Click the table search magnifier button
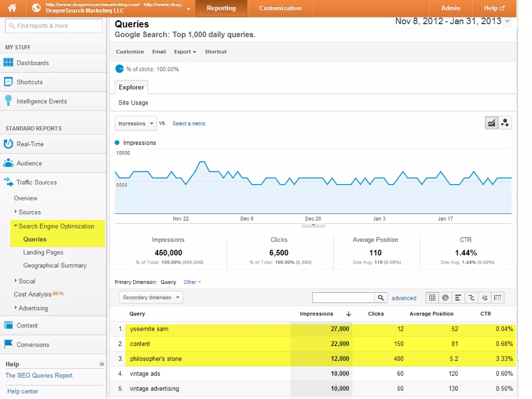 (381, 298)
